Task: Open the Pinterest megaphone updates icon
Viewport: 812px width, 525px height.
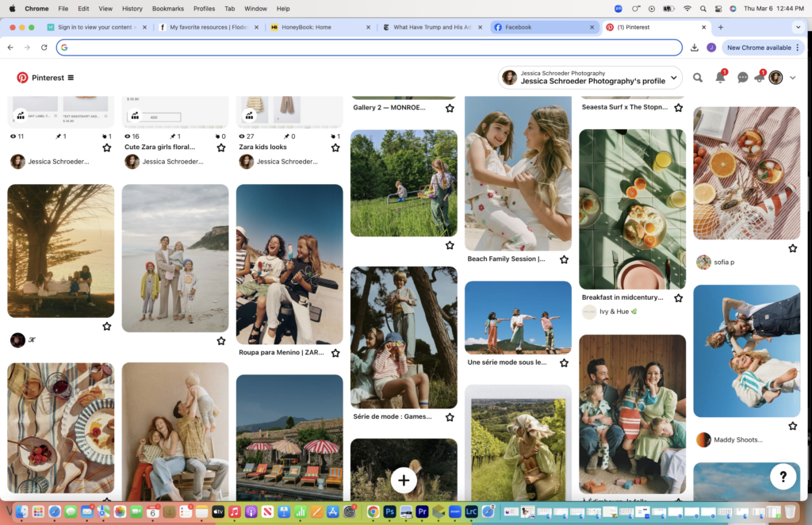Action: (x=760, y=77)
